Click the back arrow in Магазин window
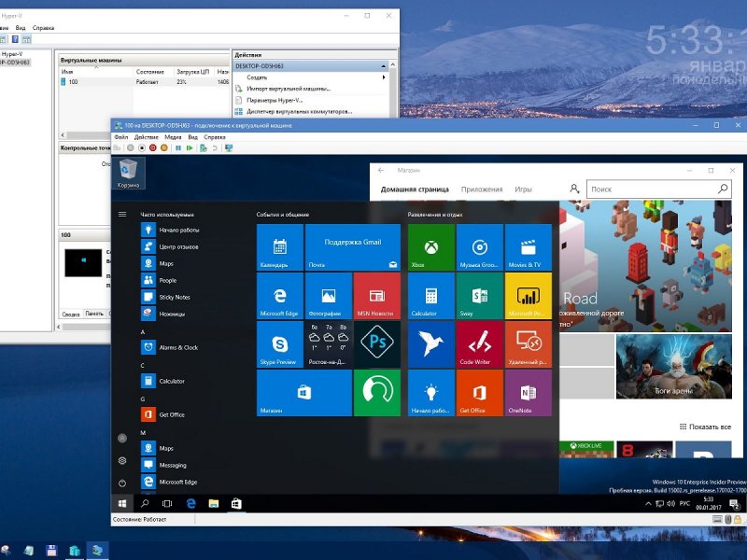The image size is (747, 560). (x=381, y=170)
